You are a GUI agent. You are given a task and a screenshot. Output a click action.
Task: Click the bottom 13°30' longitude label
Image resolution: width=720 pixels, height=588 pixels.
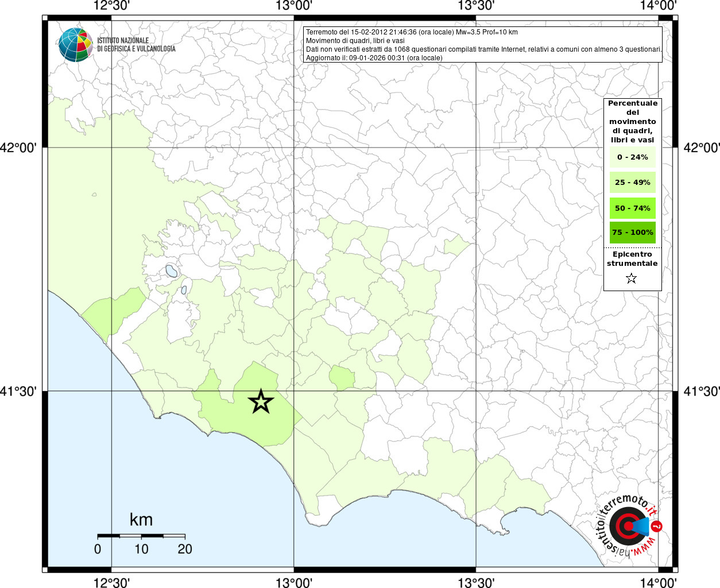(476, 582)
